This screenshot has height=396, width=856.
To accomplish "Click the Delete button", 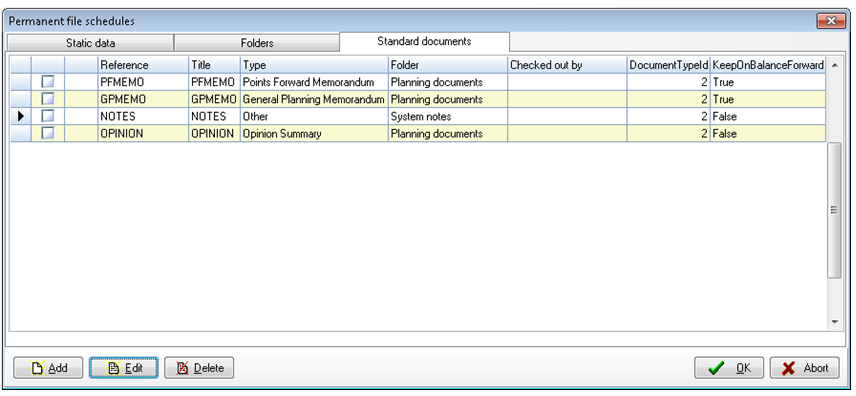I will [x=199, y=368].
